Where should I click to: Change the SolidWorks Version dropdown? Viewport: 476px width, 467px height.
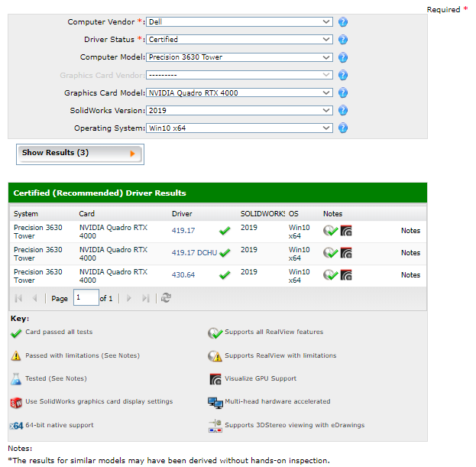(x=239, y=111)
